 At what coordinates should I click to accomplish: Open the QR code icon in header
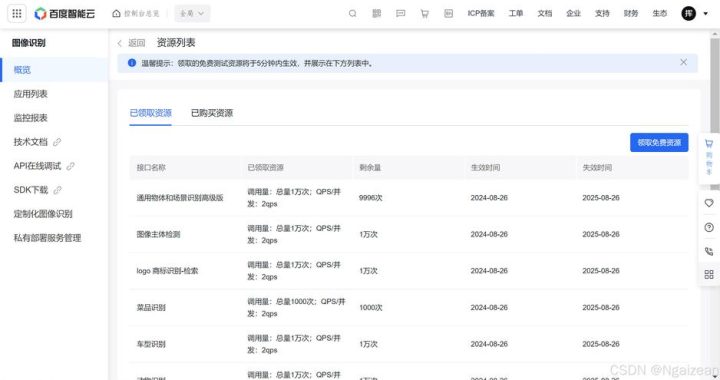pyautogui.click(x=377, y=13)
